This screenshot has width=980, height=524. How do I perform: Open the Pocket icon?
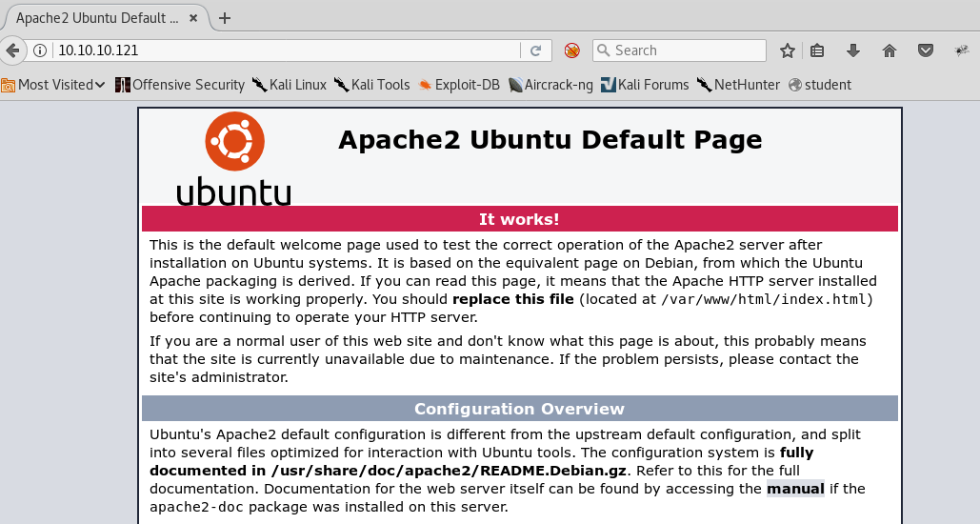tap(925, 50)
